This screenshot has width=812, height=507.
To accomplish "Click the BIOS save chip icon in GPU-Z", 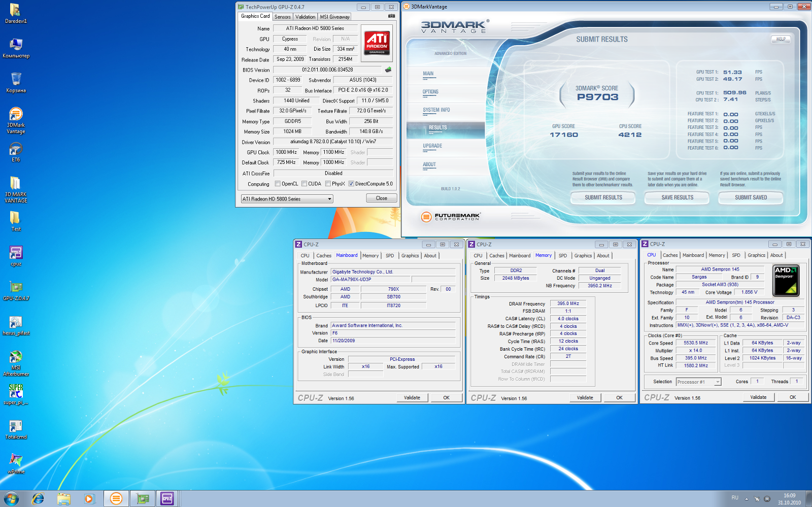I will point(388,70).
